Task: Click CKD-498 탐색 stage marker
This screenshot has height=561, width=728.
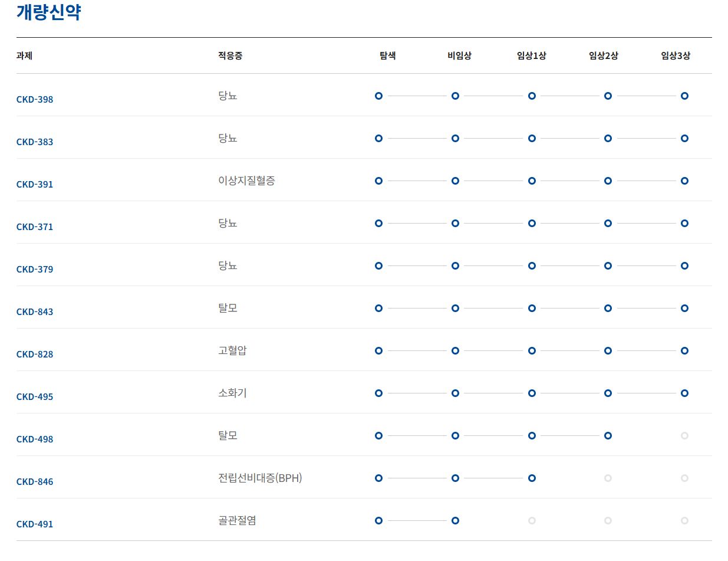Action: click(378, 435)
